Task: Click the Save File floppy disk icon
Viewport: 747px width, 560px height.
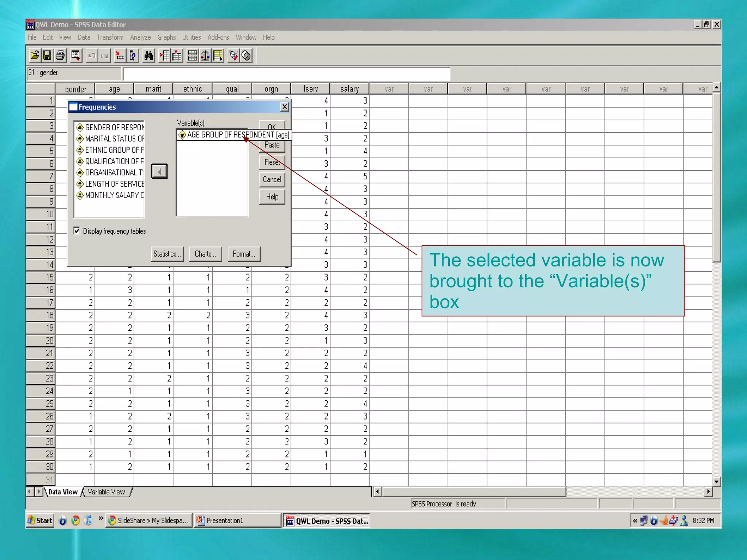Action: click(47, 56)
